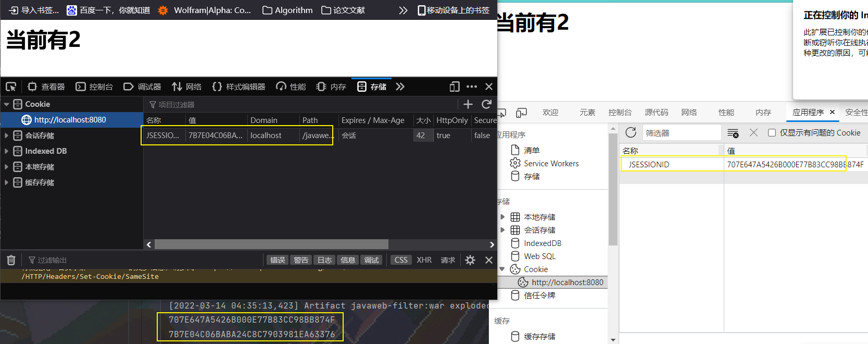This screenshot has width=868, height=344.
Task: Close the split console panel
Action: click(489, 260)
